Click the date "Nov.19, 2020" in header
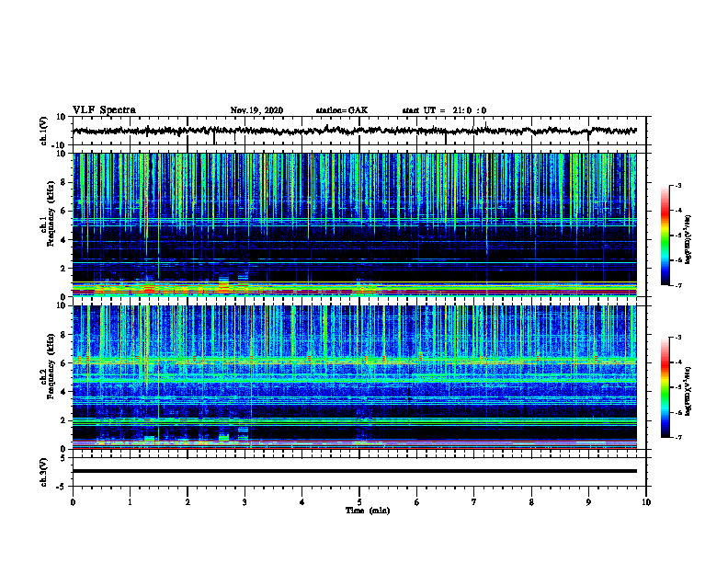The image size is (728, 563). pos(256,110)
